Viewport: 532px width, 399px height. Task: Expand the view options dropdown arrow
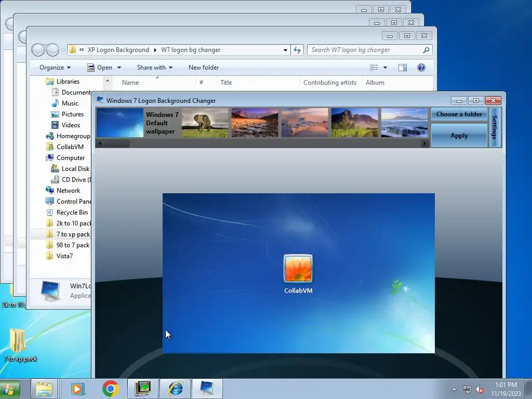click(x=385, y=68)
